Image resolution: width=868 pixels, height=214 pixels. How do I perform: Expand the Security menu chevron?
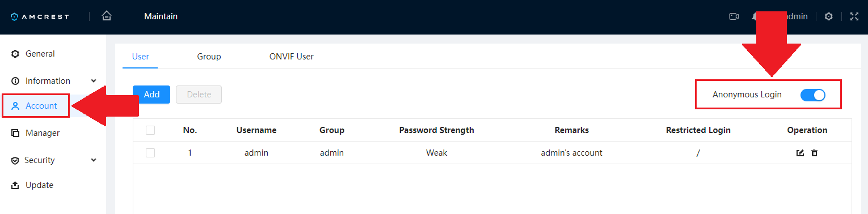[94, 160]
